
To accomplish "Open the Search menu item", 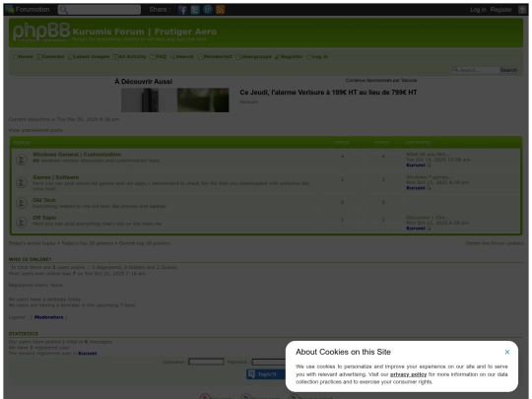I will [x=182, y=57].
